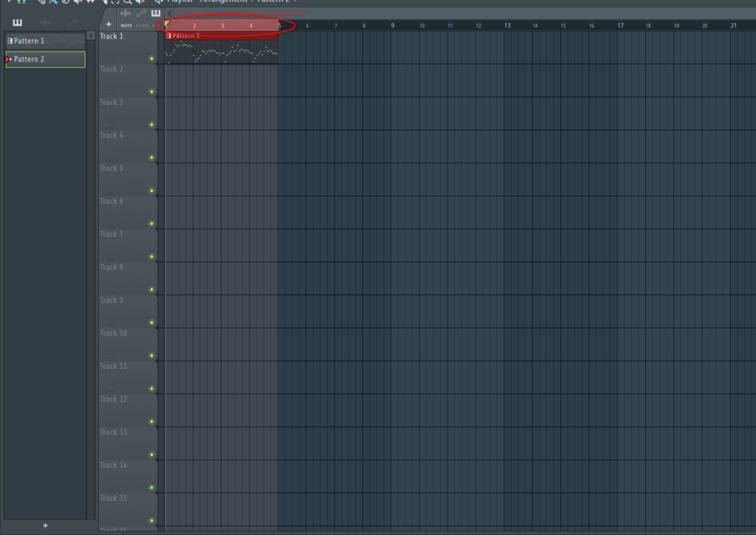Mute Track 11 using its green toggle
756x535 pixels.
(x=151, y=388)
